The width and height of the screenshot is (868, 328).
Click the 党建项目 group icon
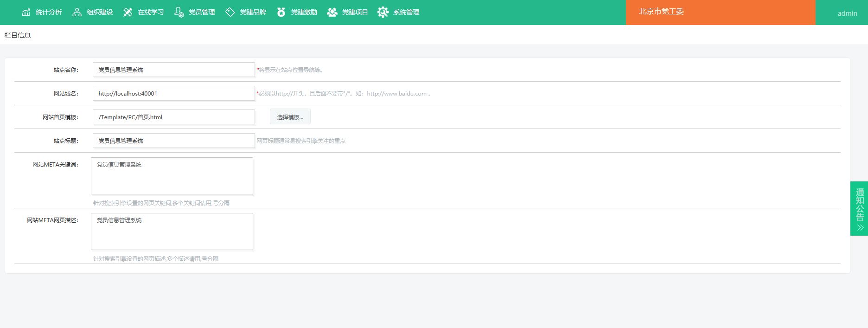pyautogui.click(x=332, y=12)
